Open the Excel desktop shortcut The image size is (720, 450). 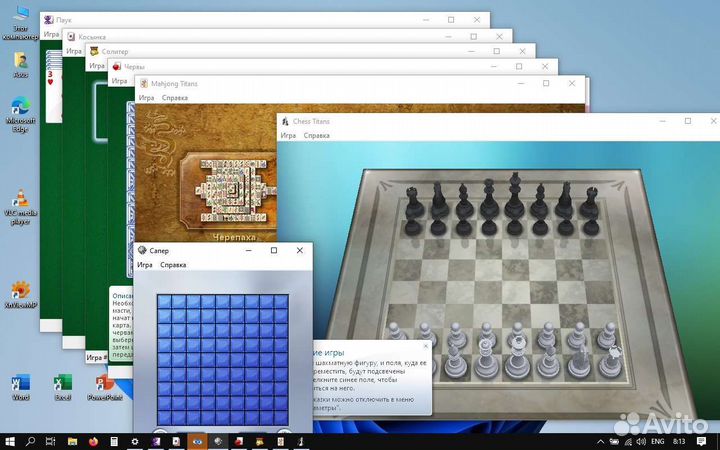pyautogui.click(x=62, y=384)
